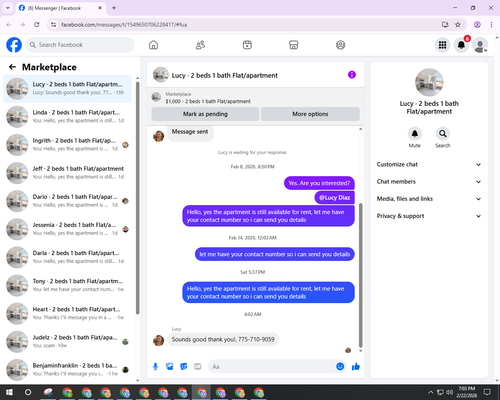Open Jessenia conversation in the list

(67, 229)
